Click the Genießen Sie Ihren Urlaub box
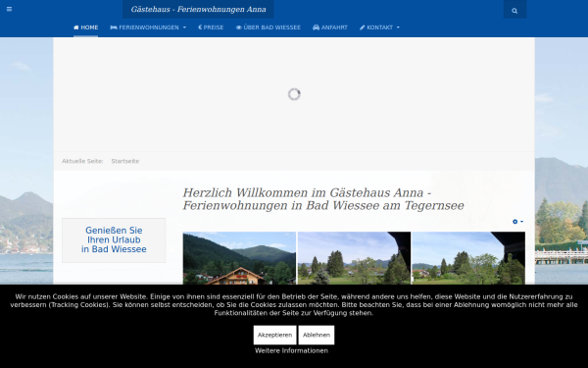Viewport: 588px width, 368px height. click(x=114, y=240)
